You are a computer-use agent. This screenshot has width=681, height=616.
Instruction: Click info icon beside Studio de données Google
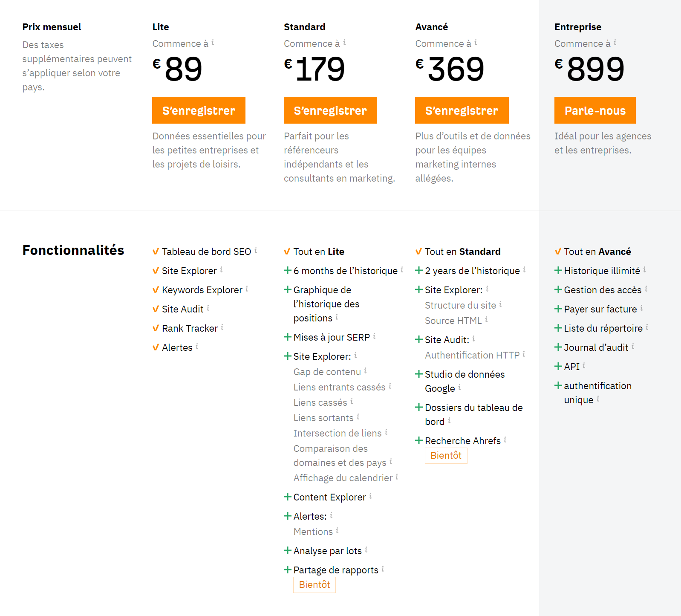459,387
